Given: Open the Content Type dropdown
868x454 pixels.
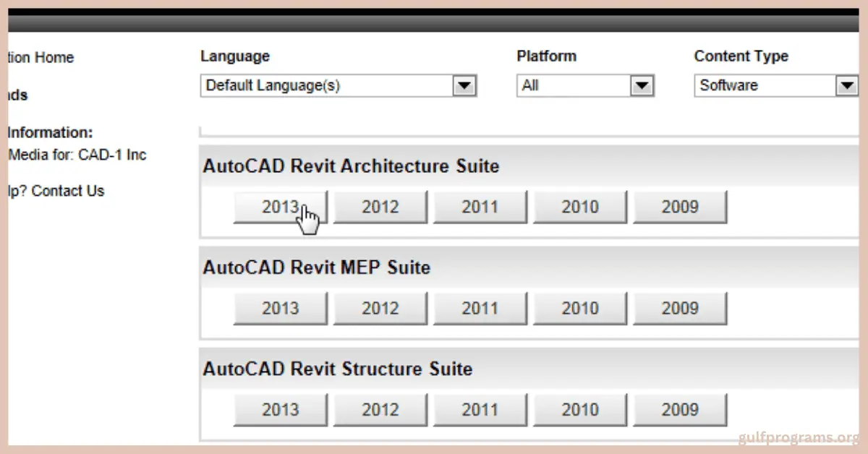Looking at the screenshot, I should click(847, 85).
